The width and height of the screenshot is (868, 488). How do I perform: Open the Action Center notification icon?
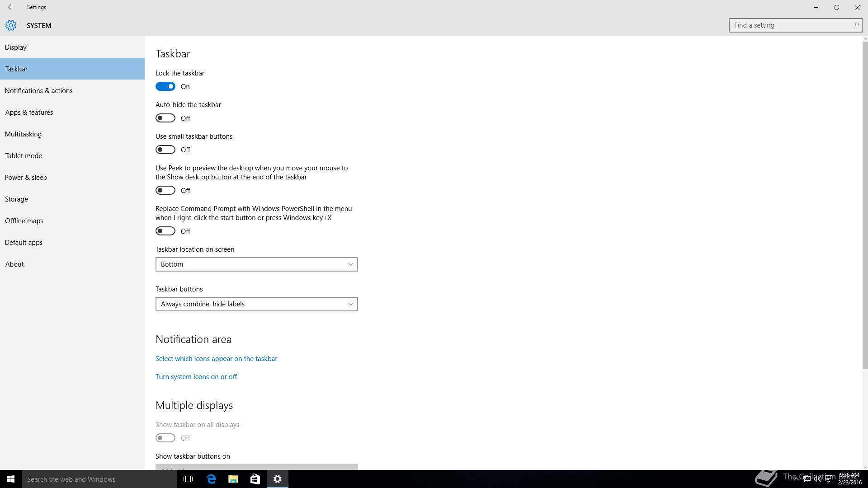(x=829, y=479)
